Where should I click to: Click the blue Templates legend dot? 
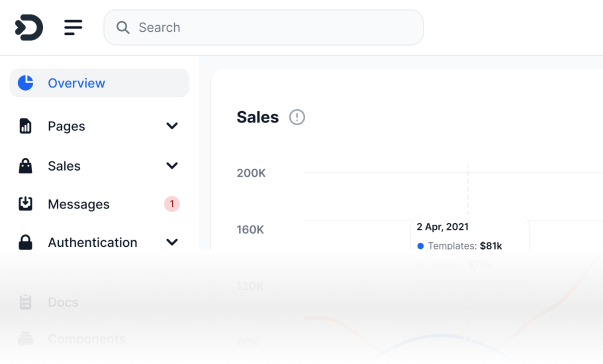[x=420, y=246]
